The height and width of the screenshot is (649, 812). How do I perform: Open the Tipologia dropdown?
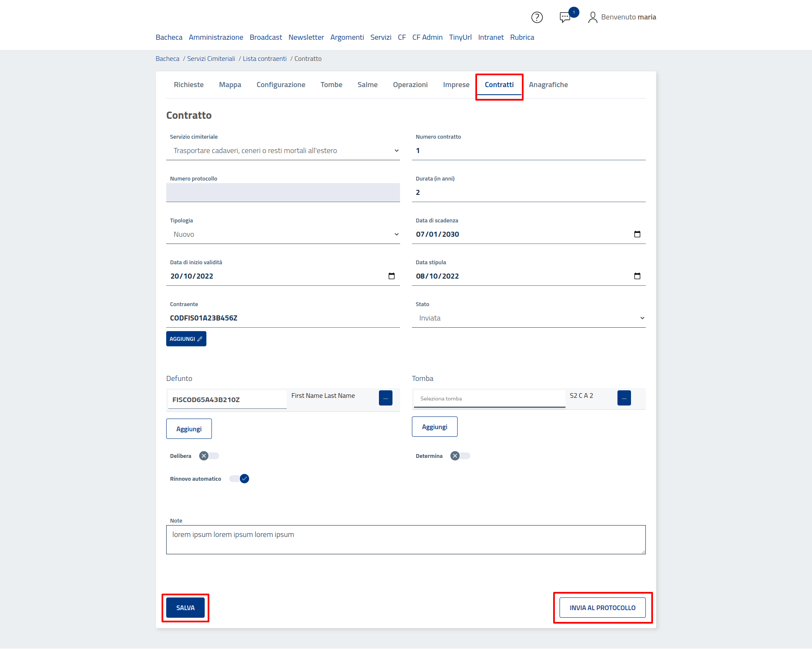pos(283,235)
